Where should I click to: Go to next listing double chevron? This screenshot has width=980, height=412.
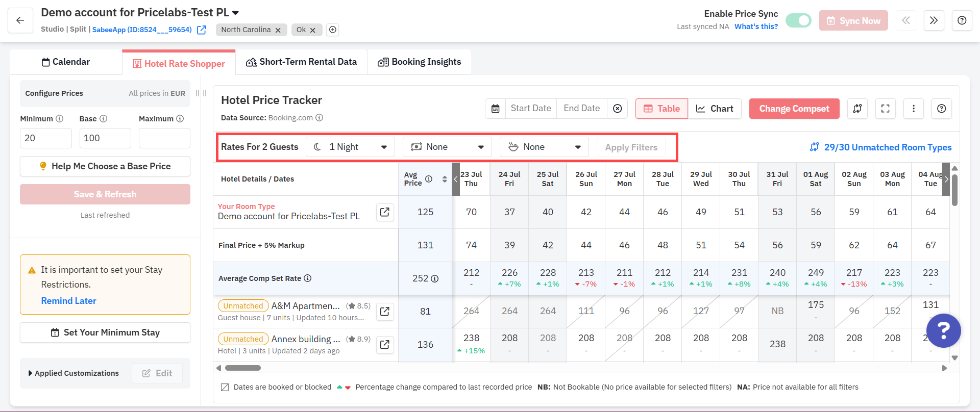pyautogui.click(x=934, y=20)
